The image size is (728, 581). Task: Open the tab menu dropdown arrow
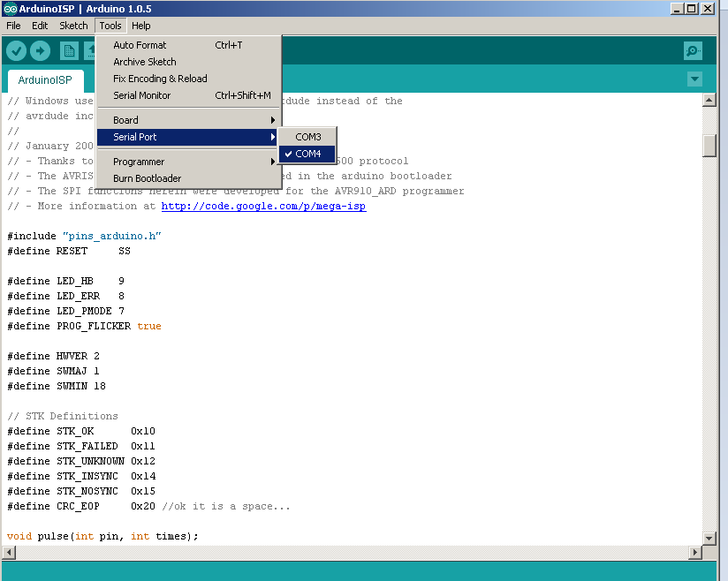[x=694, y=79]
